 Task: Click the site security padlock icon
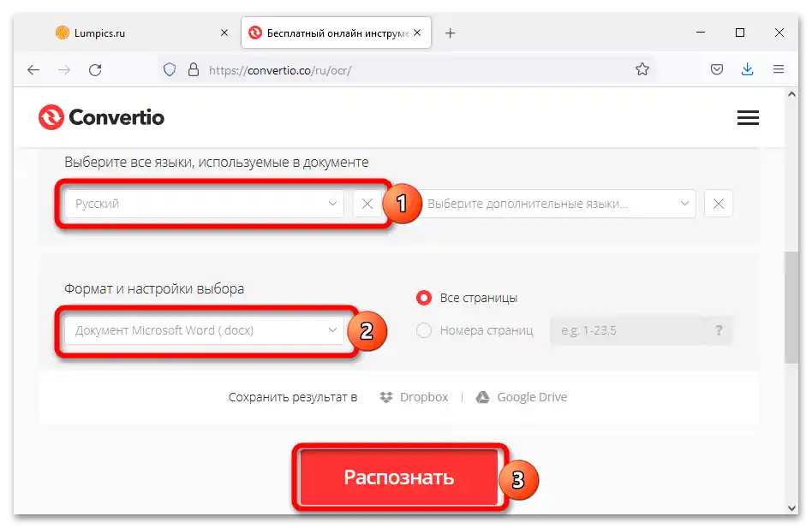(194, 70)
